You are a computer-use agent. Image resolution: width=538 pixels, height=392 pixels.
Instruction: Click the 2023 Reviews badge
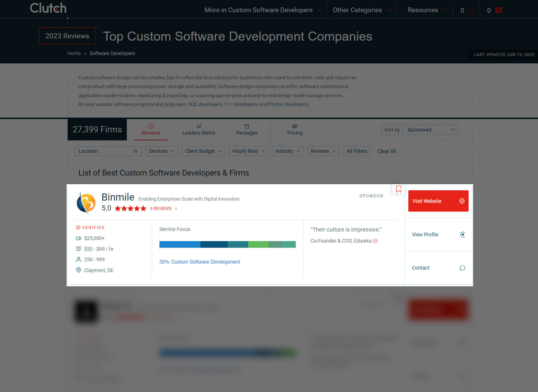(x=67, y=36)
